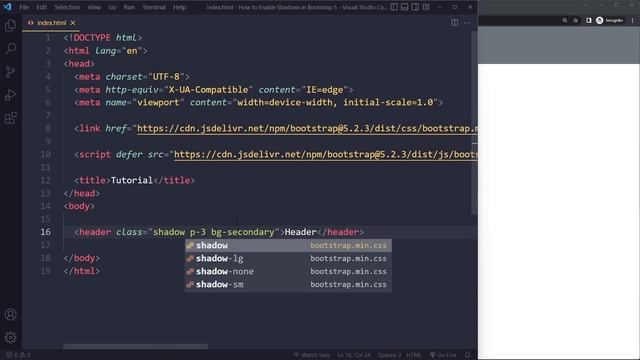
Task: Toggle Chrome side panel icon
Action: click(589, 20)
